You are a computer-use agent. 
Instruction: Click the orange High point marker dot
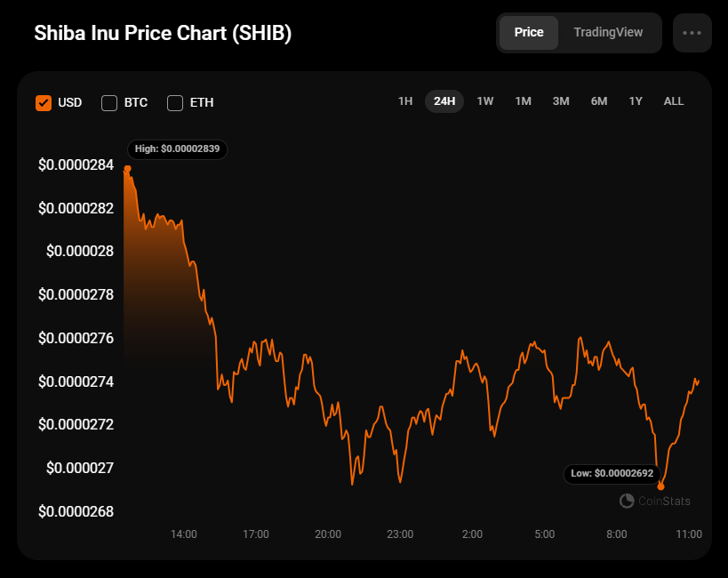[x=128, y=168]
